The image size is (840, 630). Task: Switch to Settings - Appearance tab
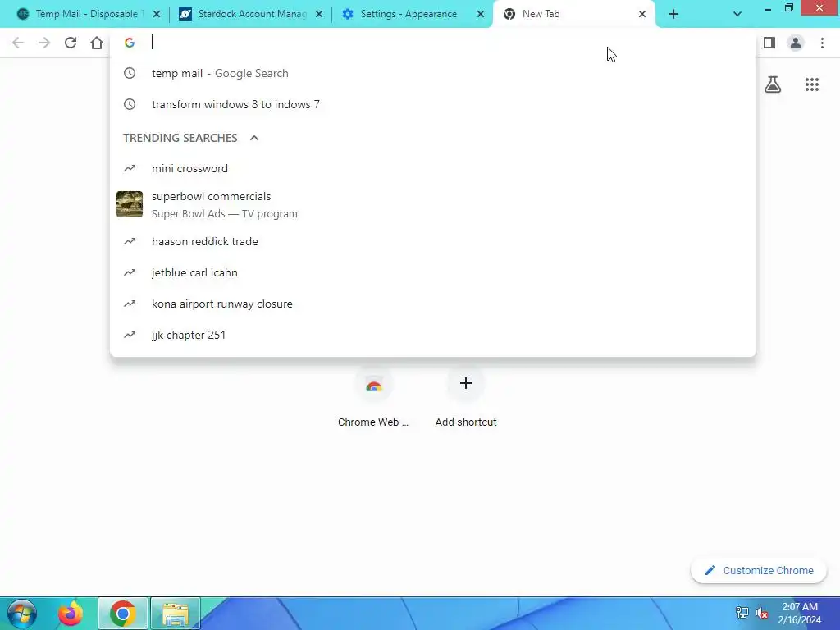click(411, 14)
